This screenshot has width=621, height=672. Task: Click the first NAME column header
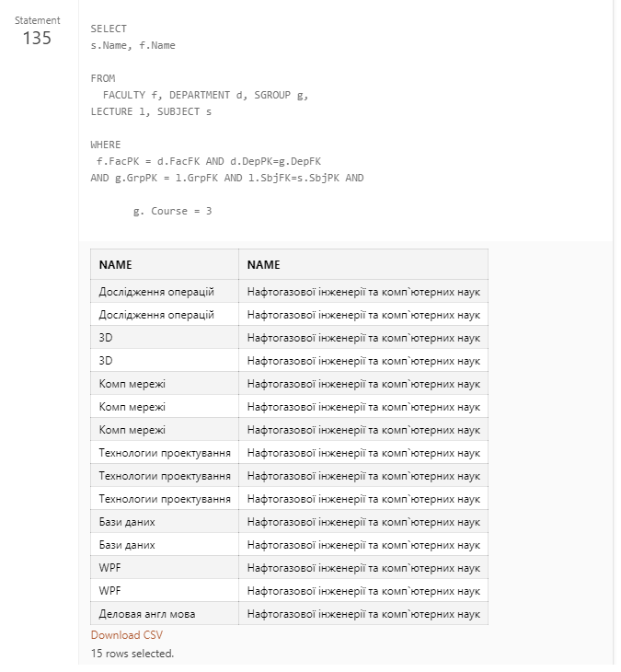(116, 264)
